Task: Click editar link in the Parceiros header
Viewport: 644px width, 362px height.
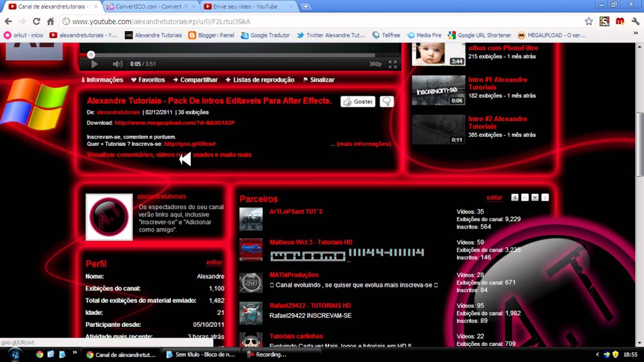Action: point(495,198)
